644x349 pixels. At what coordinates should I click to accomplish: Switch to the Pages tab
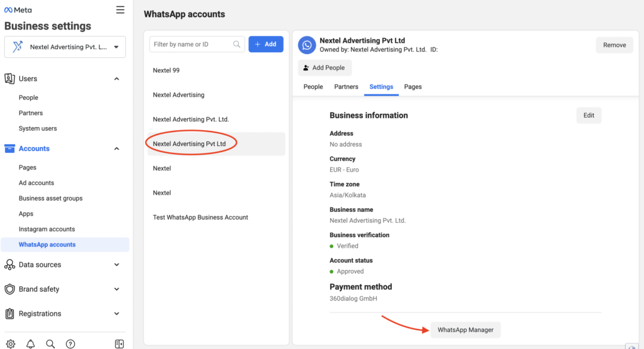[413, 87]
